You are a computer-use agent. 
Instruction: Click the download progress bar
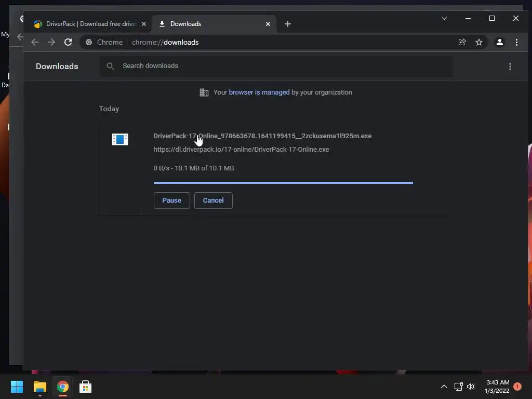(283, 183)
